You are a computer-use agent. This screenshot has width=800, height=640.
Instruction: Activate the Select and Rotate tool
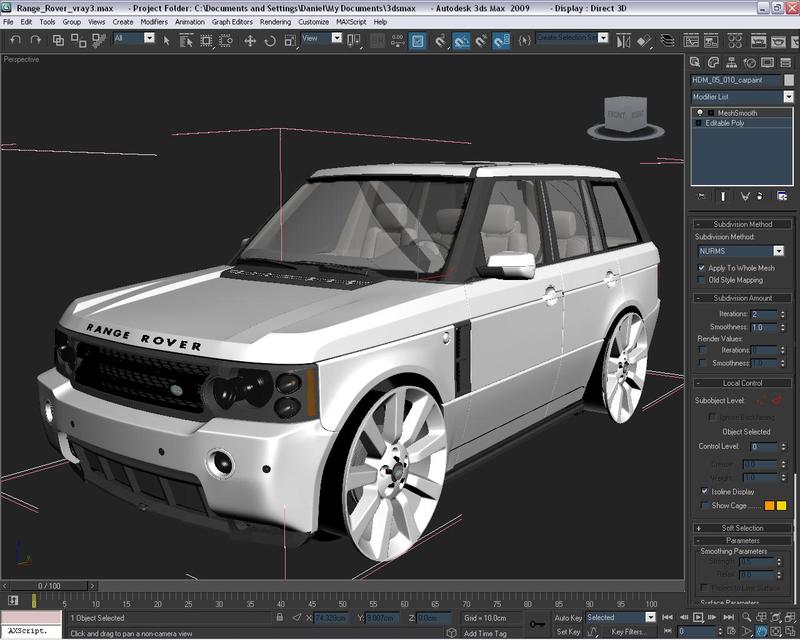tap(272, 40)
